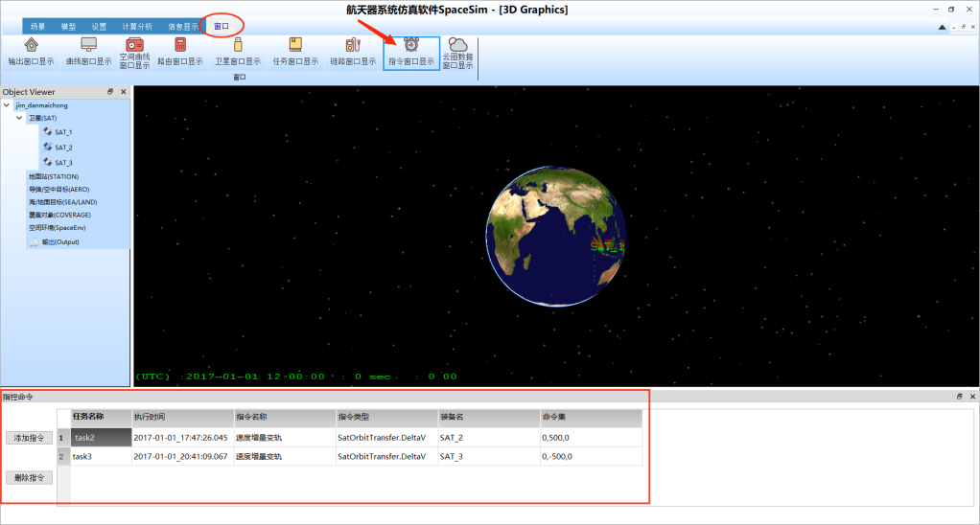Click the 任务窗口显示 book icon

coord(295,45)
